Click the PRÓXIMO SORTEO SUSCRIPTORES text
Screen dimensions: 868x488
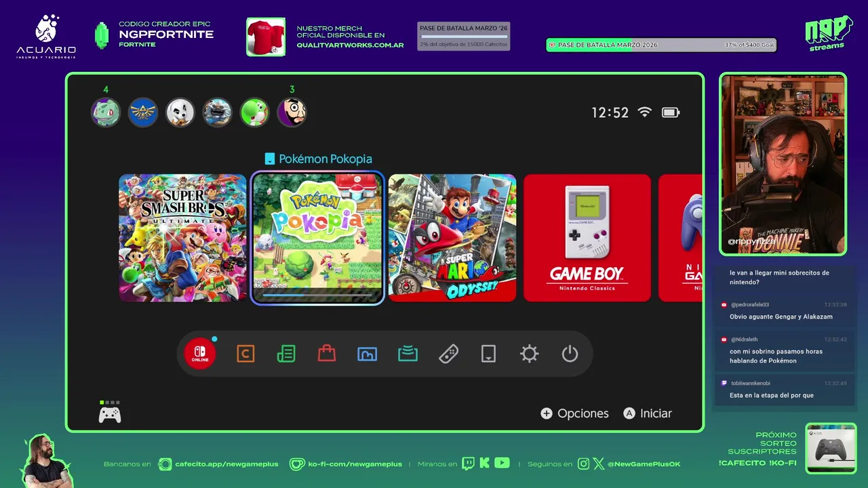762,443
